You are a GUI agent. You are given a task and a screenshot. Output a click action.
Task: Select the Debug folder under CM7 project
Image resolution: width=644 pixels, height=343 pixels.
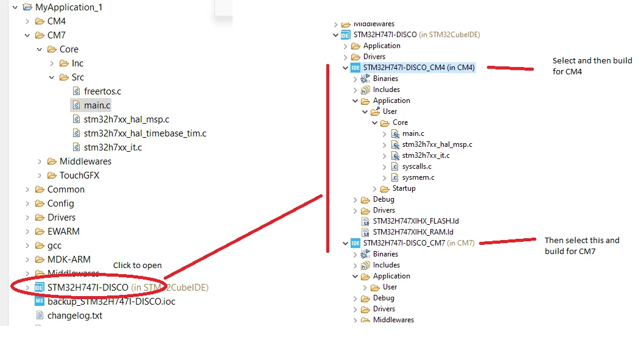[383, 298]
